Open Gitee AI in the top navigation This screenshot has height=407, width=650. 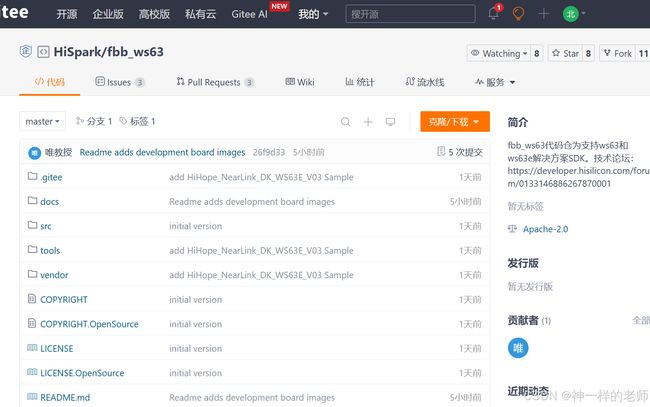(250, 15)
